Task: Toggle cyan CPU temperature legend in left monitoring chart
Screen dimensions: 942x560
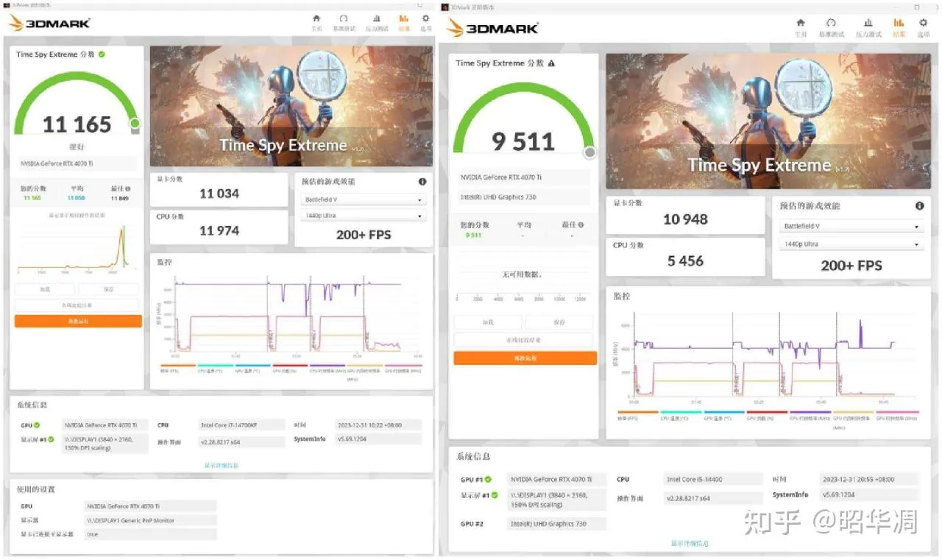Action: (216, 368)
